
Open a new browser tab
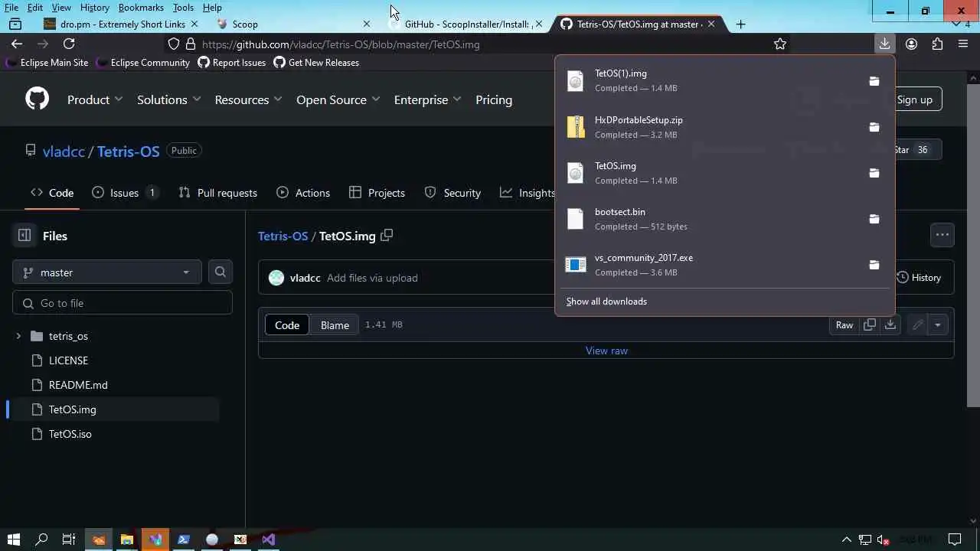740,24
